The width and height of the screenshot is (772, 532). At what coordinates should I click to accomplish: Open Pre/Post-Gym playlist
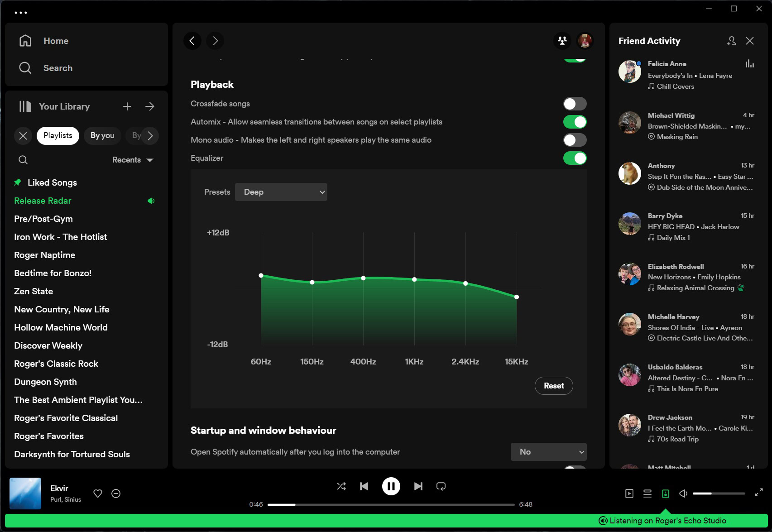(43, 219)
